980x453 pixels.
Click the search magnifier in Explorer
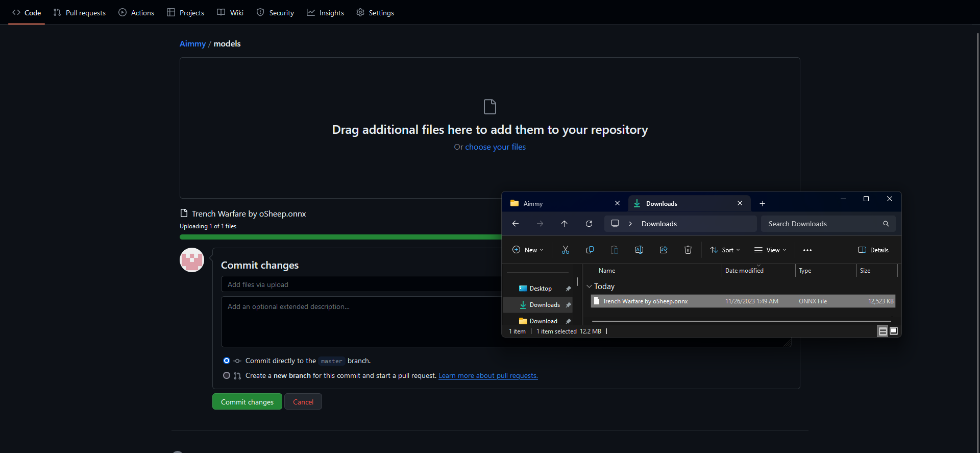pyautogui.click(x=886, y=224)
